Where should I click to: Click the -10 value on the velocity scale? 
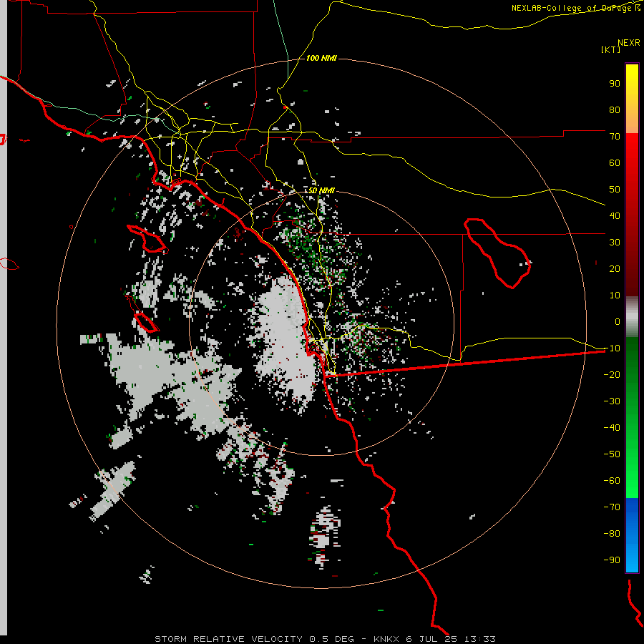(612, 348)
